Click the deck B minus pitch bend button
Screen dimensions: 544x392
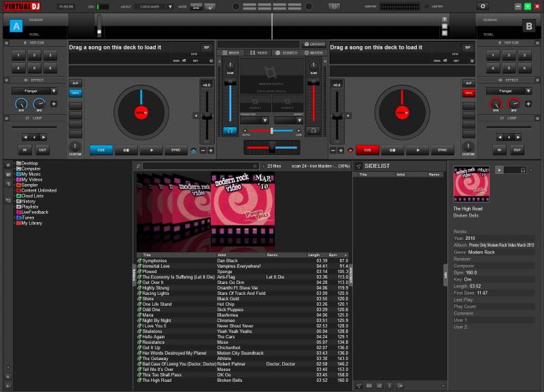click(333, 150)
